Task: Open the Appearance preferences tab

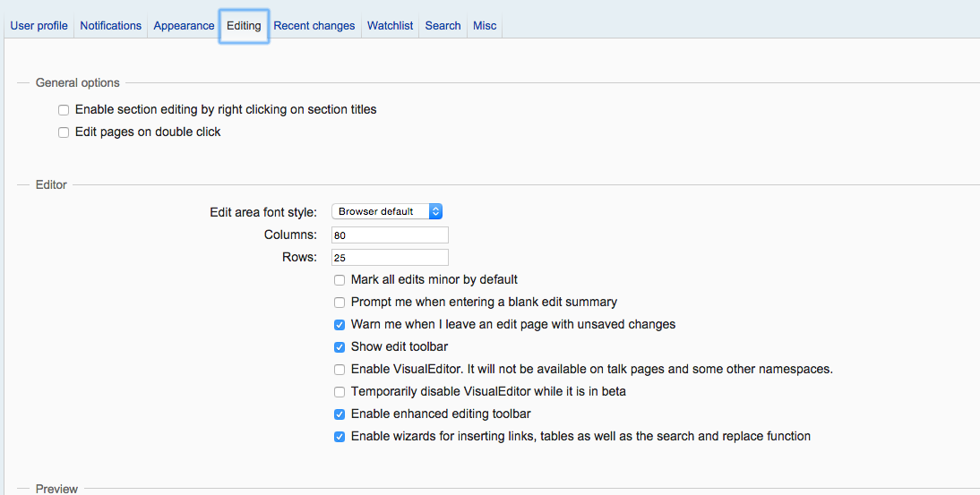Action: click(184, 26)
